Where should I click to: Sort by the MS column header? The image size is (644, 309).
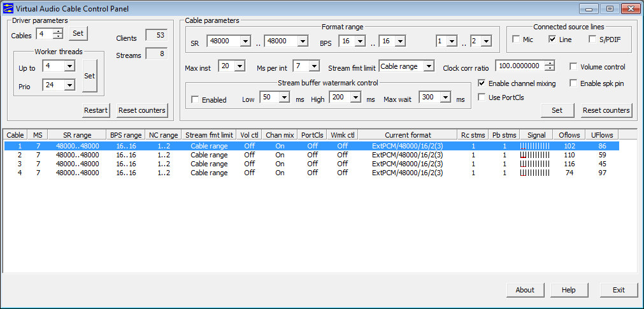pyautogui.click(x=38, y=135)
